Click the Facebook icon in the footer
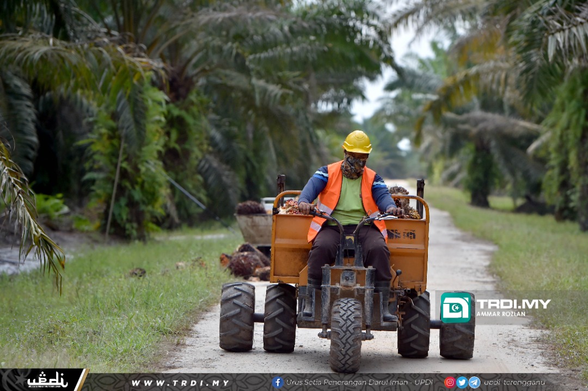Screen dimensions: 588x391 (x=278, y=382)
